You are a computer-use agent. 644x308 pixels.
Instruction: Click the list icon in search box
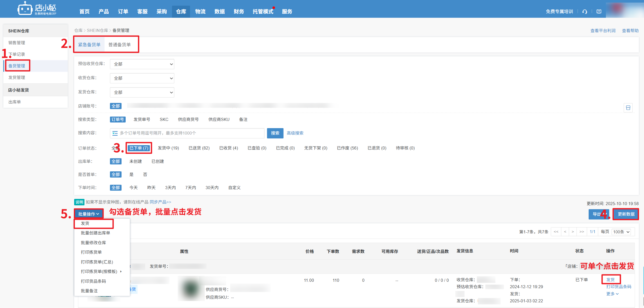click(115, 133)
